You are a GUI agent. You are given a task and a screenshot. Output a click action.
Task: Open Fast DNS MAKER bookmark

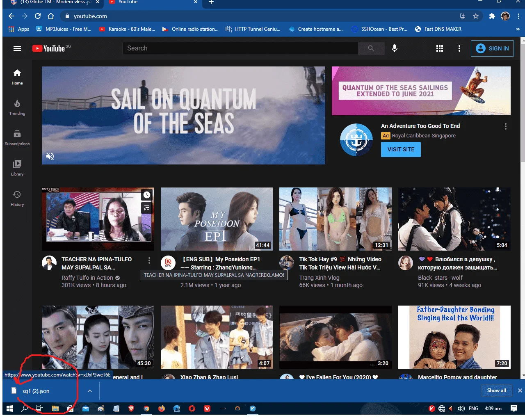[438, 29]
